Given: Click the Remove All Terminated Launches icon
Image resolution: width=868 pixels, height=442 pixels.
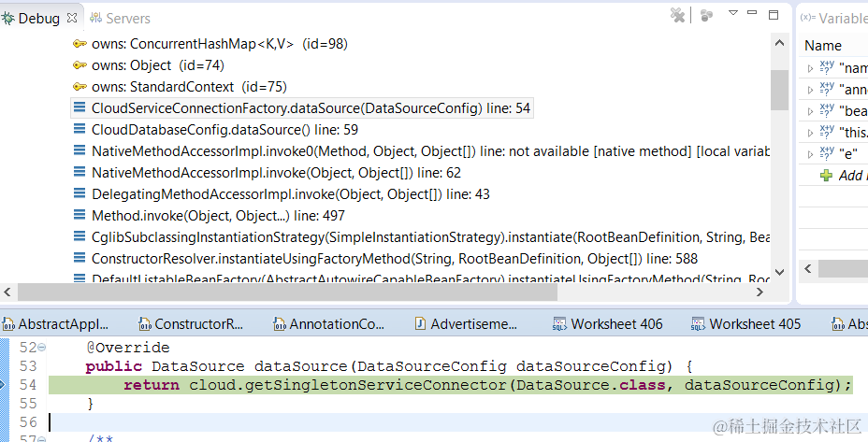Looking at the screenshot, I should [677, 15].
